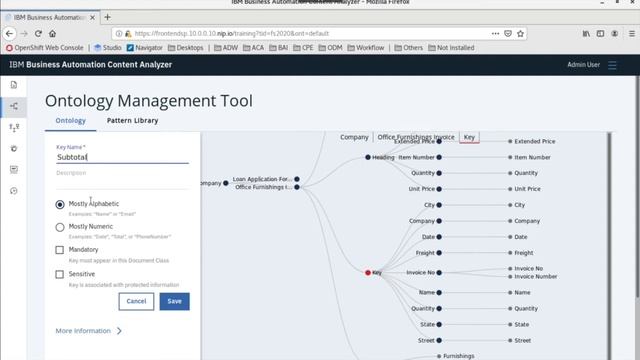The height and width of the screenshot is (360, 640).
Task: Open the sort hierarchy sidebar icon
Action: 14,128
